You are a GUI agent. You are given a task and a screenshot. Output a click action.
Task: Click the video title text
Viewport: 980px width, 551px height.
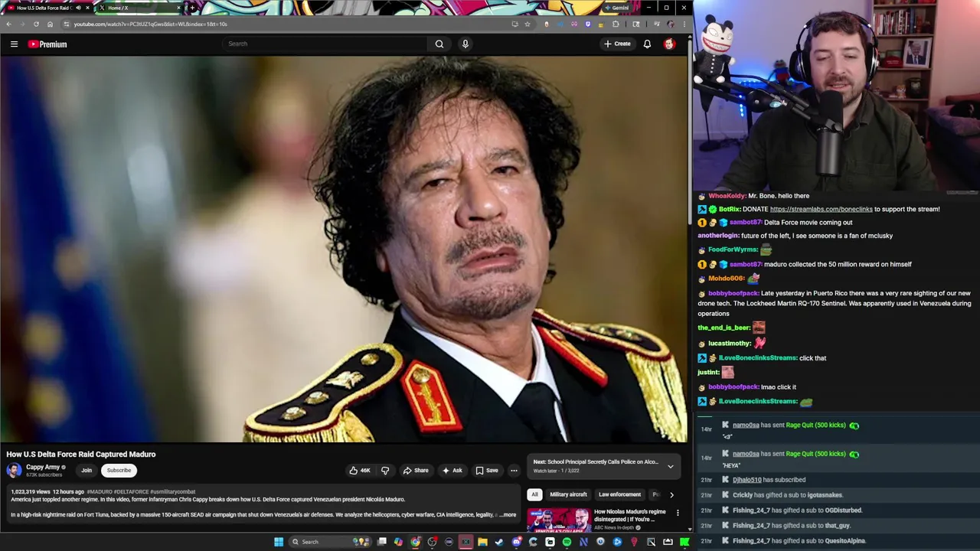(x=81, y=455)
